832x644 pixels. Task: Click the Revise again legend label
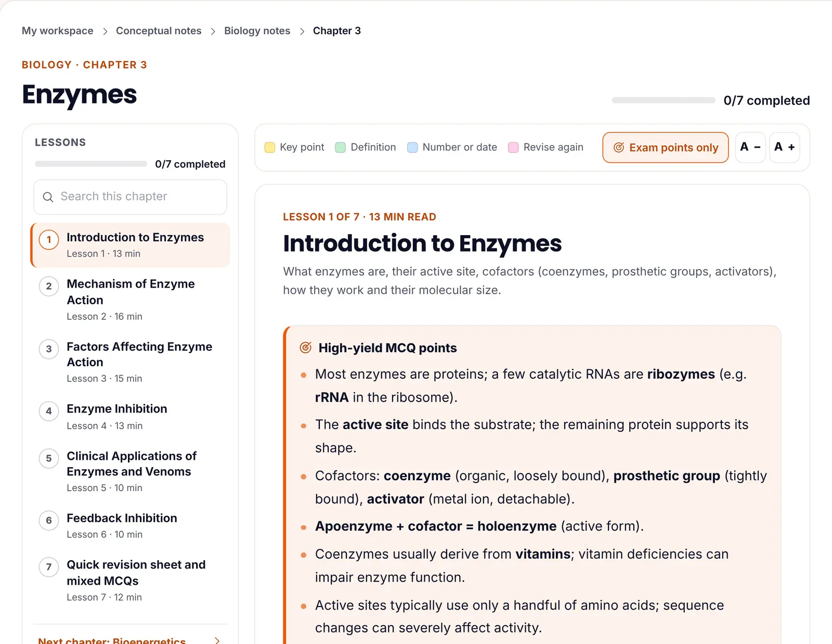tap(553, 147)
